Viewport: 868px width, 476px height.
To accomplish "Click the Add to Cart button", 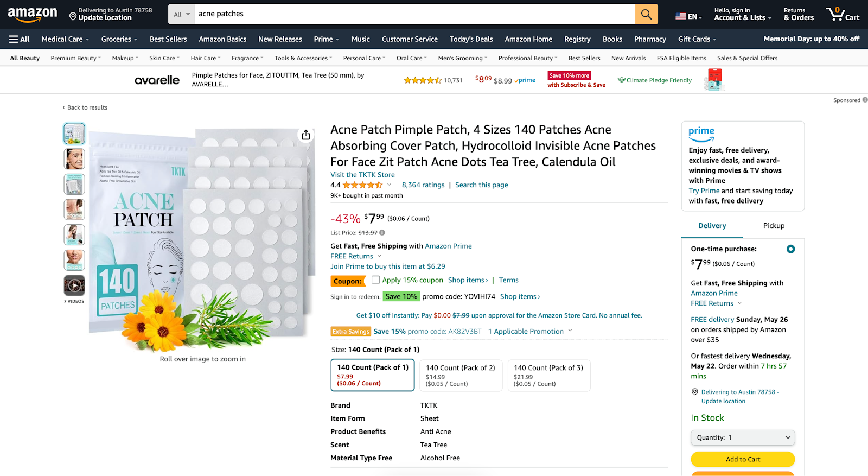I will [742, 459].
